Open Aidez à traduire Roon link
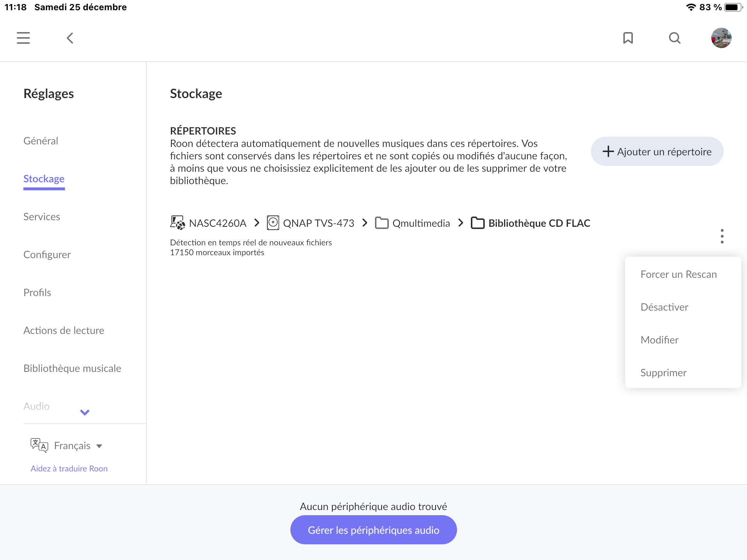Viewport: 747px width, 560px height. (69, 468)
